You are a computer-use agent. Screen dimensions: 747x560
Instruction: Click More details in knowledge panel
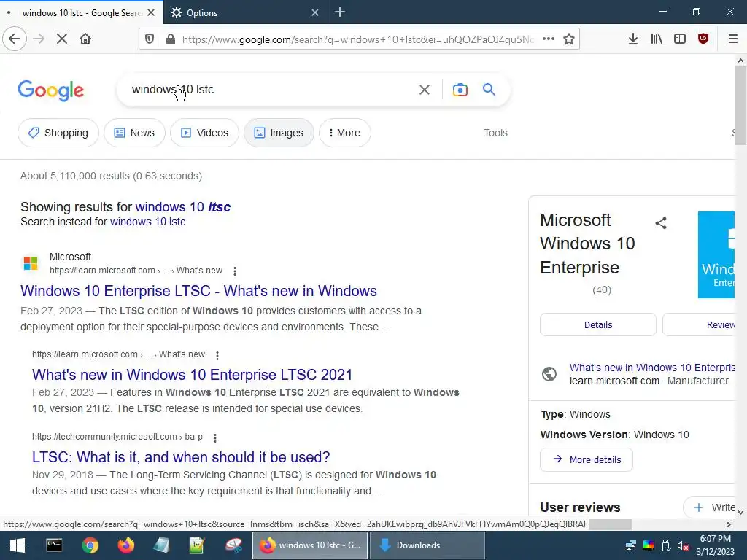click(587, 460)
